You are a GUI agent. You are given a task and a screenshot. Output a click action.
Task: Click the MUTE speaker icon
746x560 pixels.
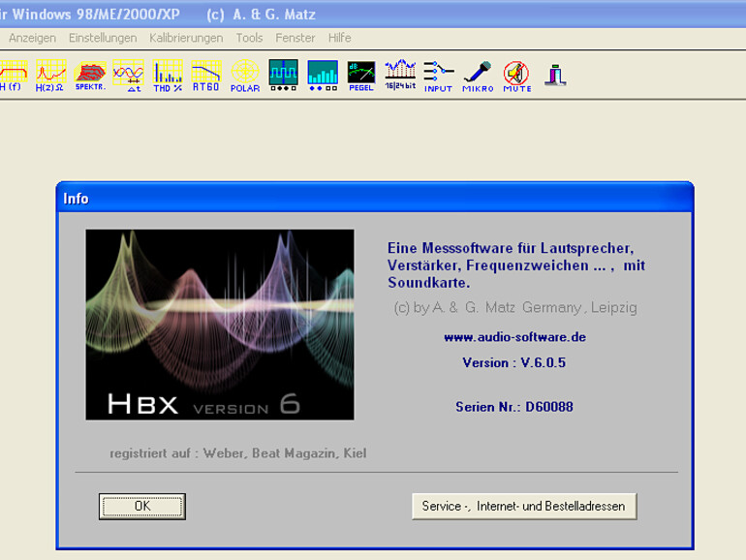(516, 76)
